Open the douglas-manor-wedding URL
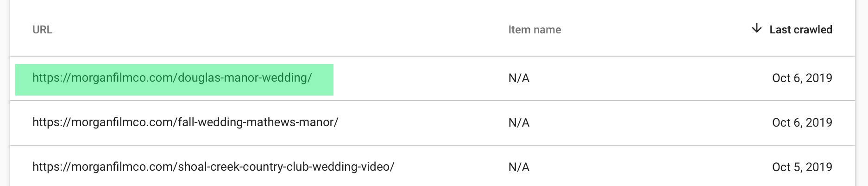Screen dimensions: 868x186 [172, 78]
